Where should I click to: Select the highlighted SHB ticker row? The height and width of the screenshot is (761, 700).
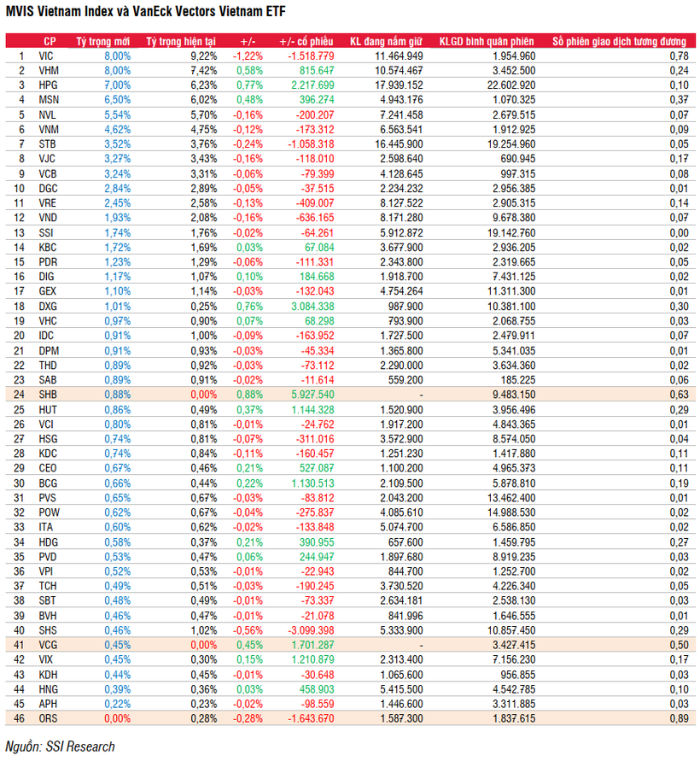(x=48, y=395)
